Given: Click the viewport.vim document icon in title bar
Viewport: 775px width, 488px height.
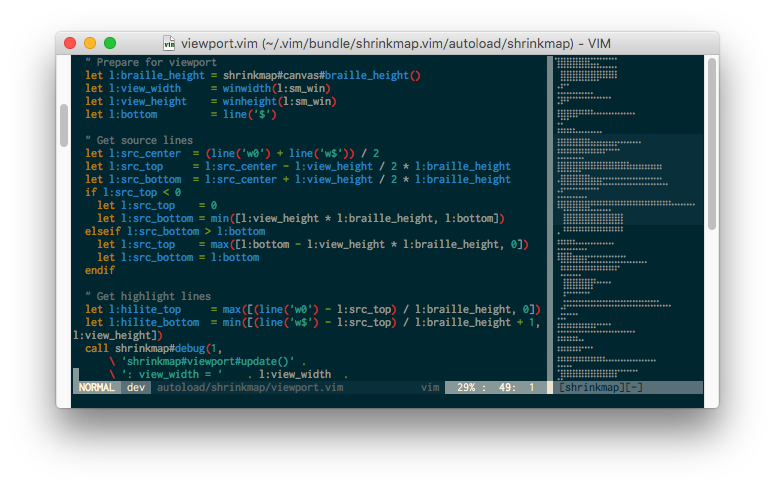Looking at the screenshot, I should point(169,44).
